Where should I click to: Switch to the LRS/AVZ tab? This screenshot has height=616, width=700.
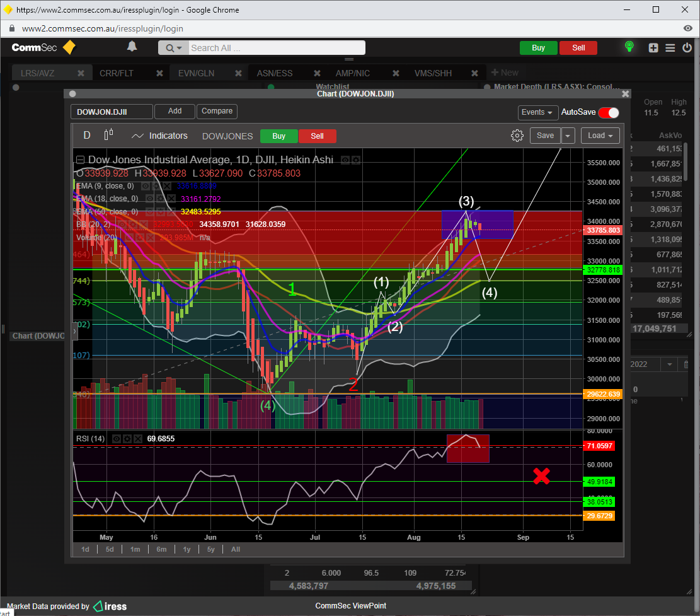click(x=38, y=73)
